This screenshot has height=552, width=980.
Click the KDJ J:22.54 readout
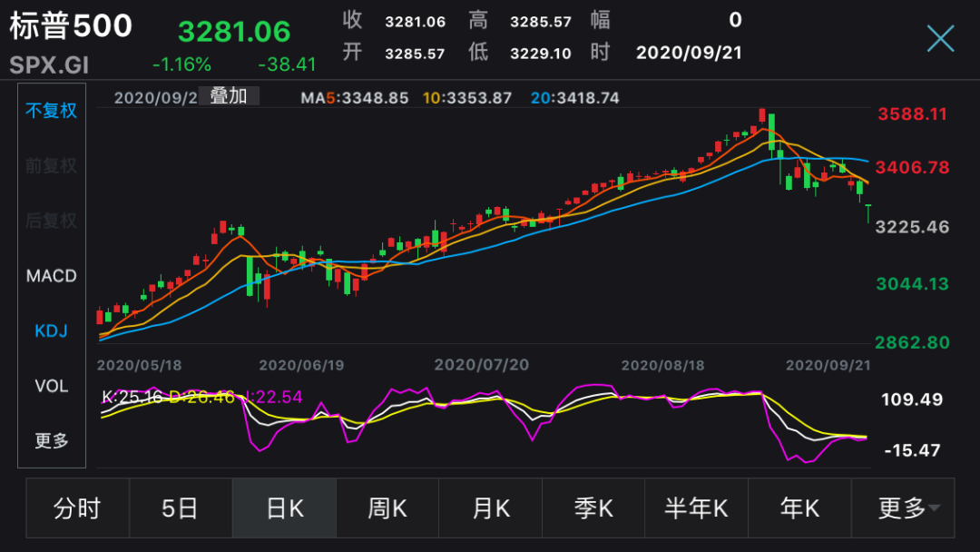(x=273, y=397)
